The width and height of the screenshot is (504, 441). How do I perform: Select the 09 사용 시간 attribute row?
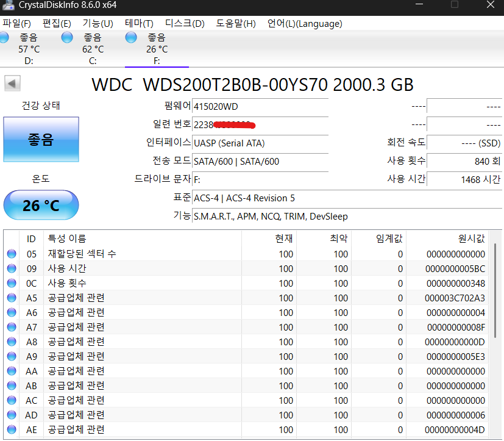coord(247,268)
